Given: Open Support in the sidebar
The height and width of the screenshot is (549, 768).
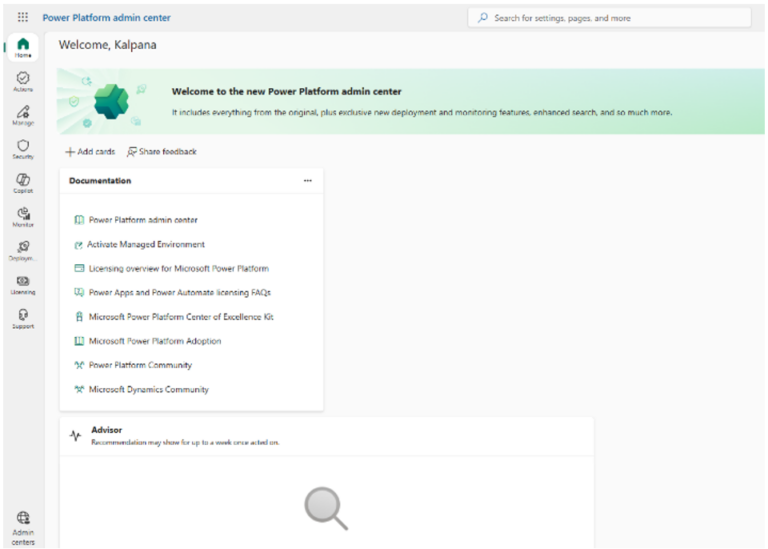Looking at the screenshot, I should 23,318.
